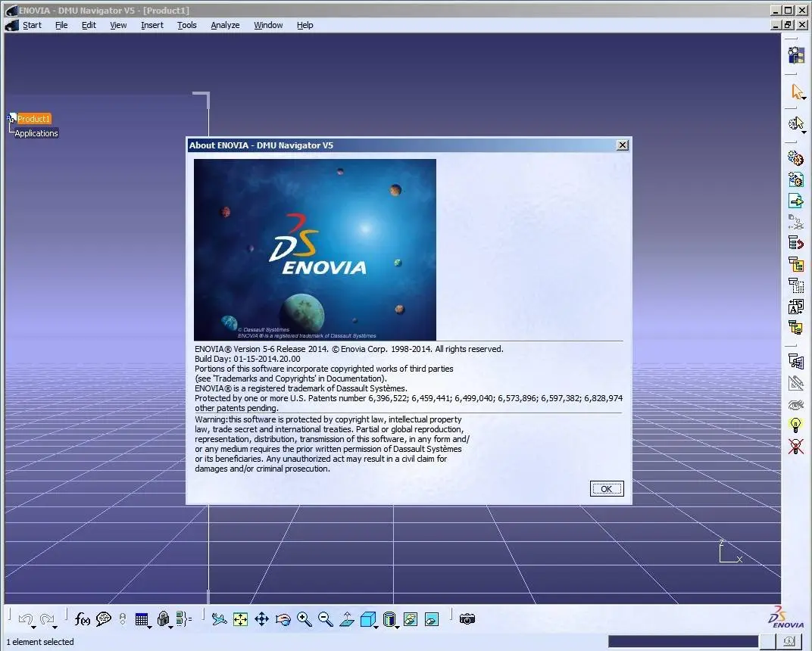Click the workbench icon atop right toolbar
Image resolution: width=812 pixels, height=651 pixels.
point(796,55)
